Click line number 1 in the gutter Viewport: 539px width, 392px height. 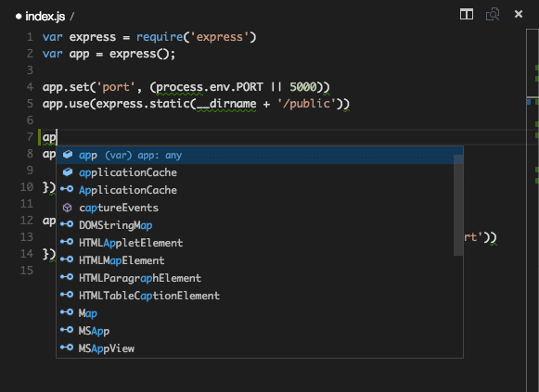pyautogui.click(x=31, y=37)
